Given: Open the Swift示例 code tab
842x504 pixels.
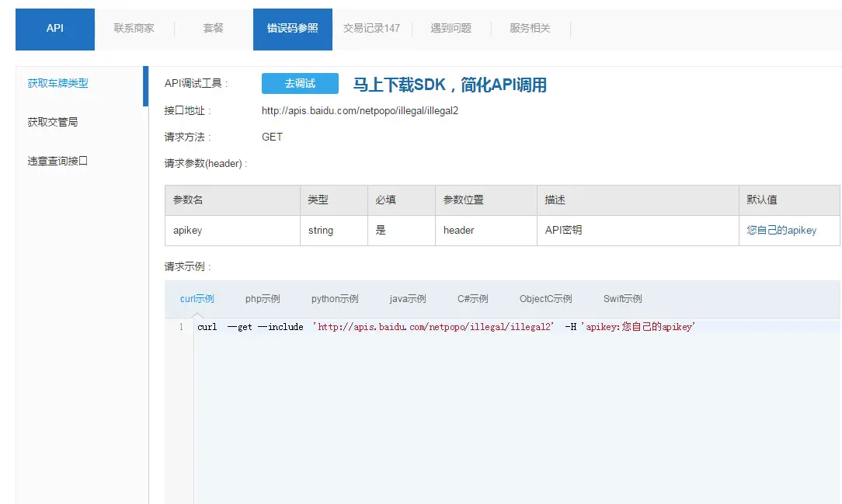Looking at the screenshot, I should coord(622,299).
